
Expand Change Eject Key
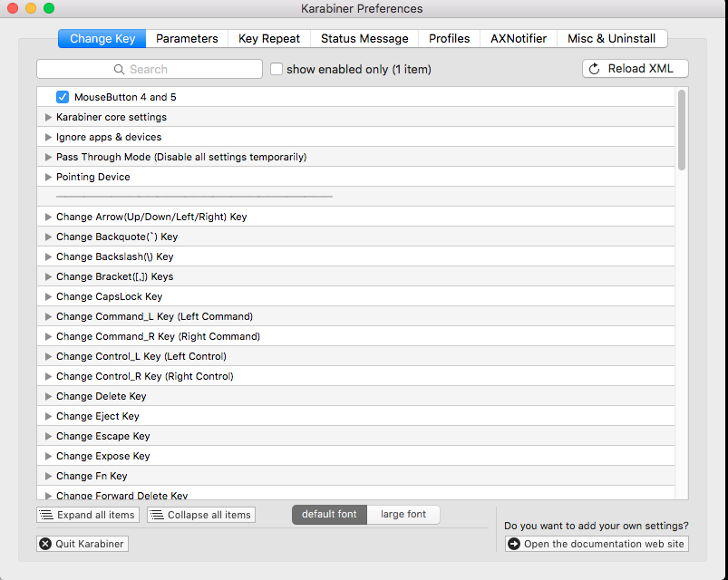tap(48, 417)
